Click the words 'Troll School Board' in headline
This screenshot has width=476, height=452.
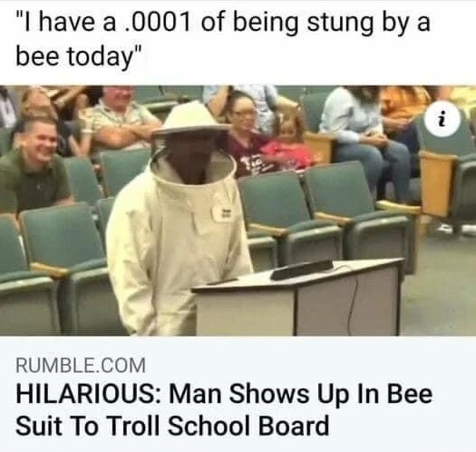[219, 425]
